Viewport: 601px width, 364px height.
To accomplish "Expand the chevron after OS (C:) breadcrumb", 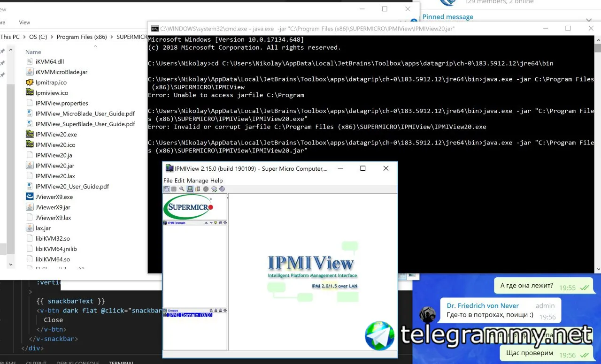I will 53,37.
